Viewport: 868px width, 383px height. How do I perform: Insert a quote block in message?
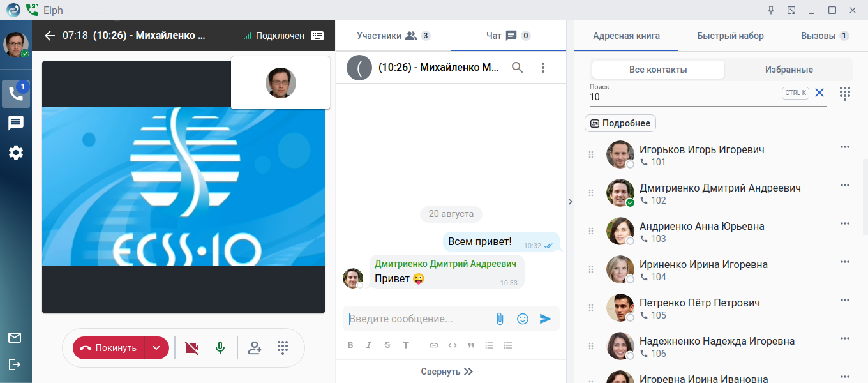click(471, 345)
